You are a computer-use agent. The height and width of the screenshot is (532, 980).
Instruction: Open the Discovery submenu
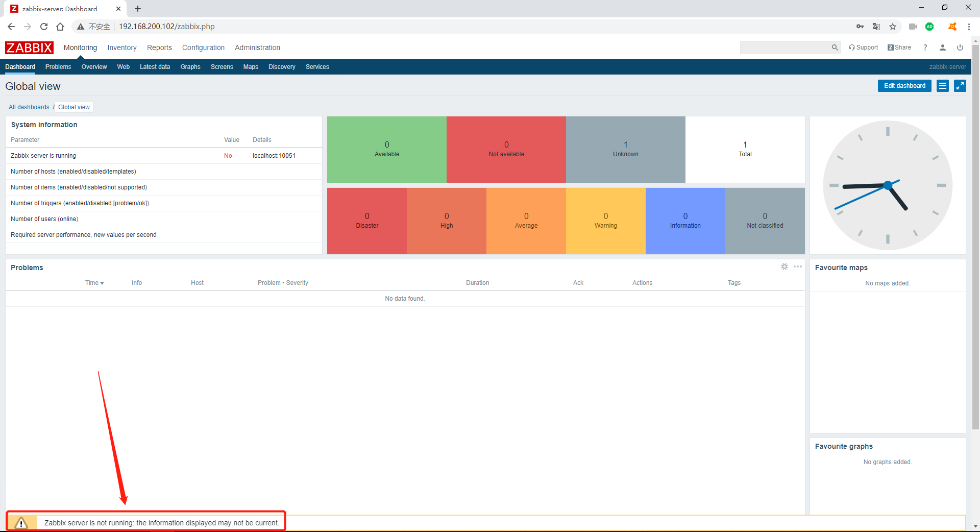coord(282,67)
